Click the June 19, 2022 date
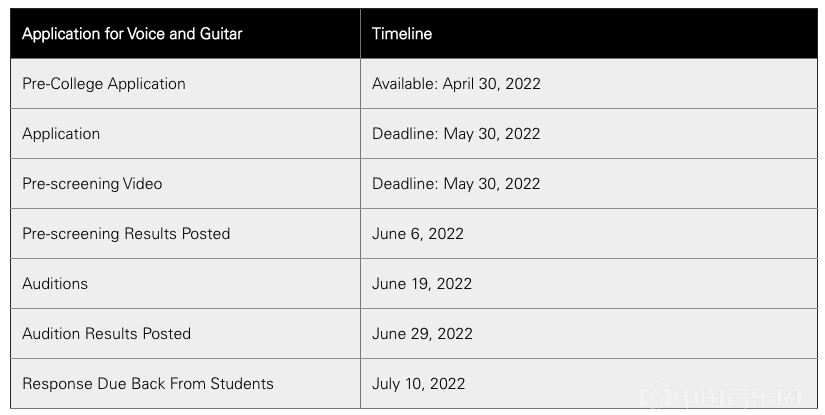The width and height of the screenshot is (825, 415). [422, 284]
